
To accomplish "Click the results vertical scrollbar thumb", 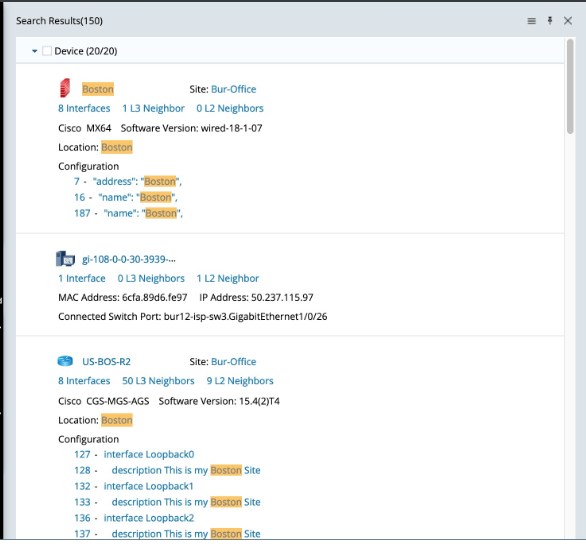I will click(570, 86).
